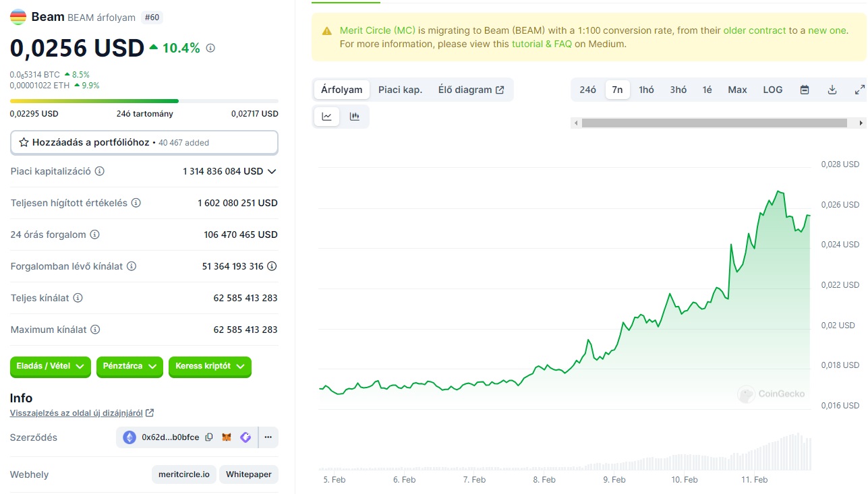Switch chart to line view
868x494 pixels.
327,117
